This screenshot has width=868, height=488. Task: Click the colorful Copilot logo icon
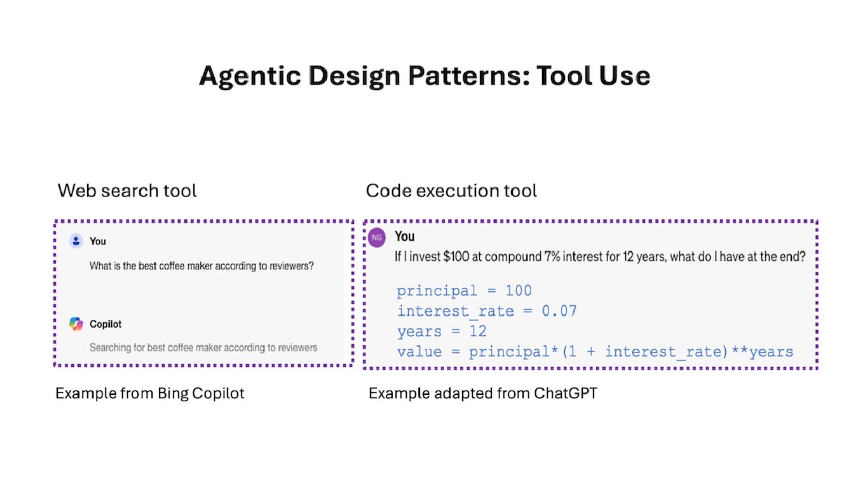pyautogui.click(x=76, y=324)
